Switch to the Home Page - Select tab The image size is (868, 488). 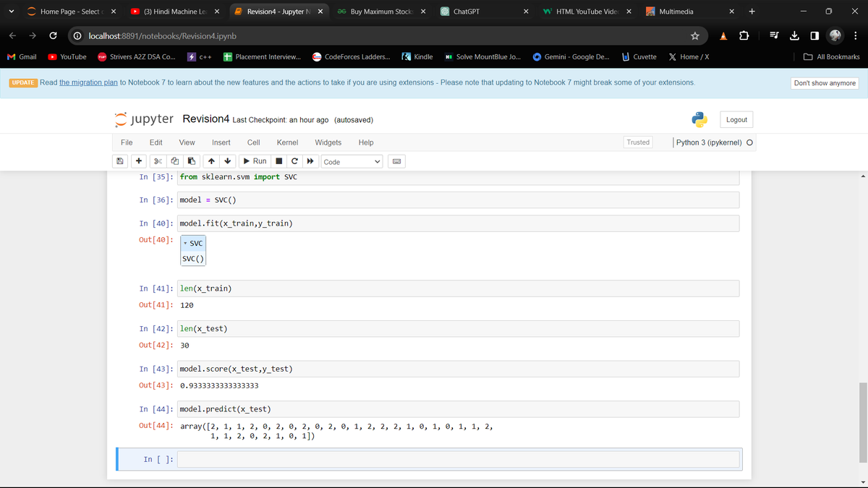click(71, 12)
